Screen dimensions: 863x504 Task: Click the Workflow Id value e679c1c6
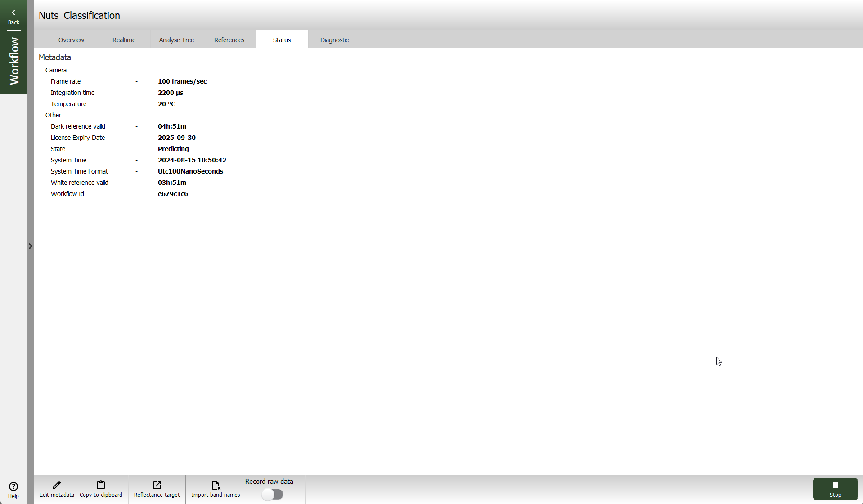point(173,194)
